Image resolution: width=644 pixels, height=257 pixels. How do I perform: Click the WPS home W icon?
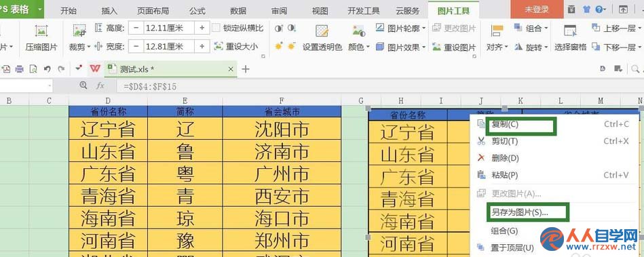[95, 68]
